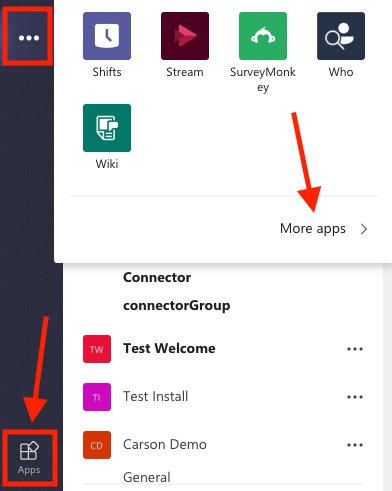Click the Stream app label

(x=185, y=72)
